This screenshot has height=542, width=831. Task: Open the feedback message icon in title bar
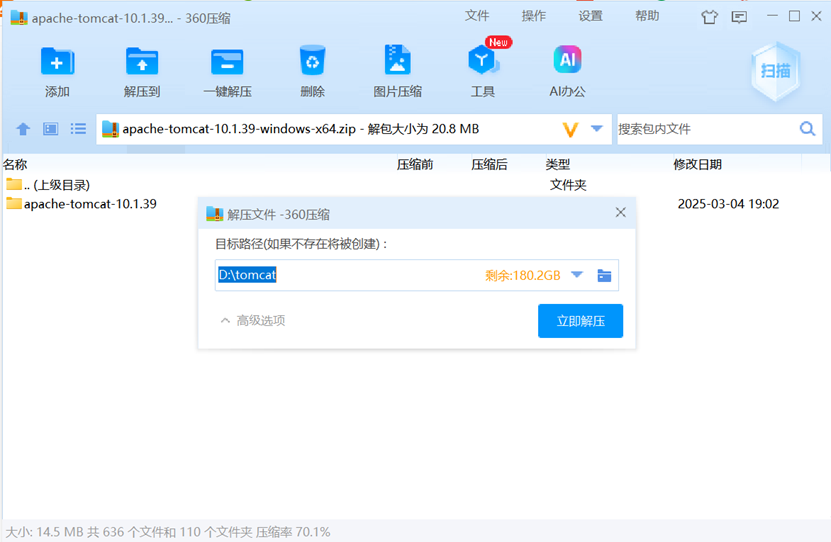tap(739, 17)
